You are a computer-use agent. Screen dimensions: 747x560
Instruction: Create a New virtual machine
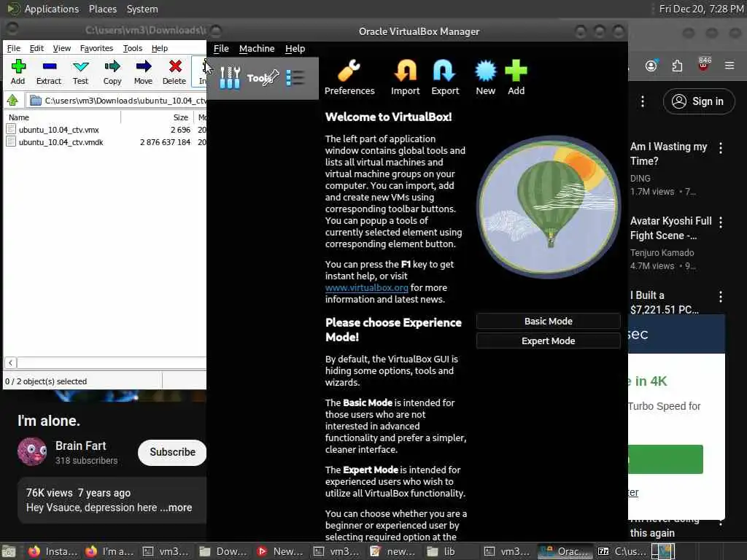(485, 77)
